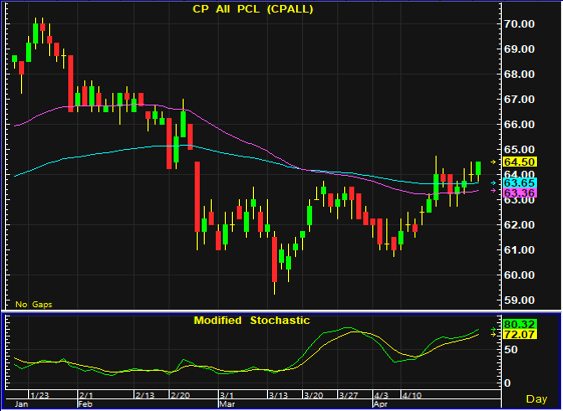
Task: Click the 69.00 price axis label
Action: point(519,49)
